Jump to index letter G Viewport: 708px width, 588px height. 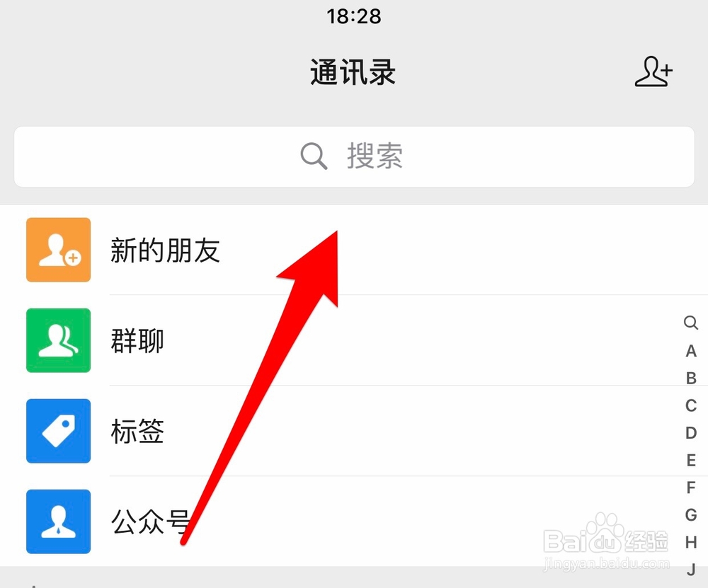(691, 515)
